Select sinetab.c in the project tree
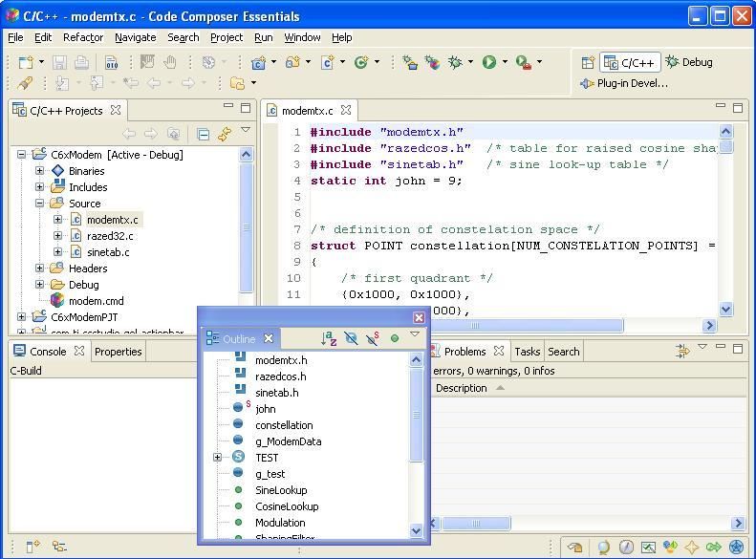The image size is (756, 559). pyautogui.click(x=108, y=252)
